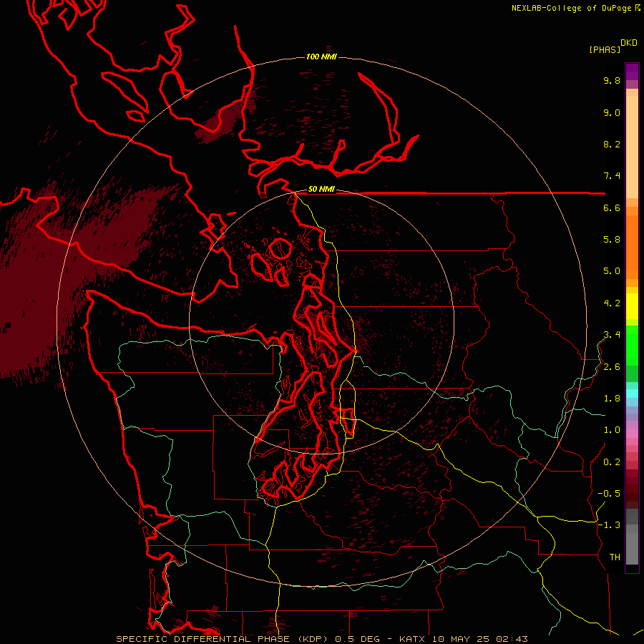This screenshot has width=644, height=644.
Task: Select the -1.3 scale value
Action: (609, 525)
